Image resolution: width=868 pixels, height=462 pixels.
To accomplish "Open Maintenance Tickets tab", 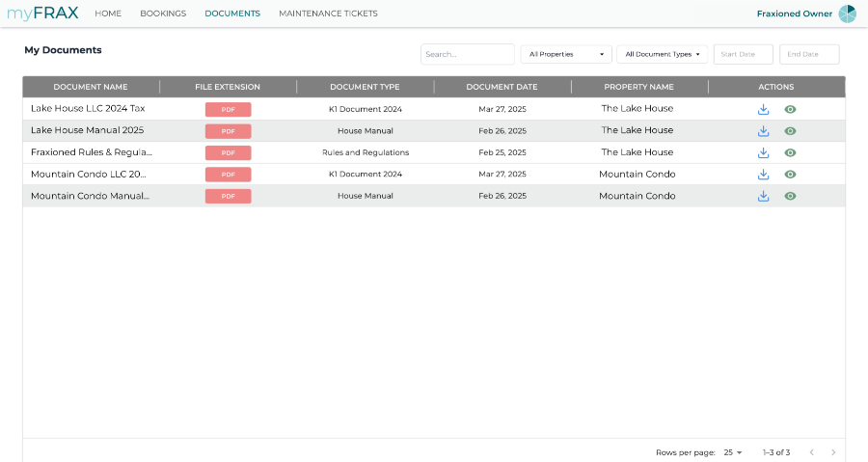I will (328, 14).
